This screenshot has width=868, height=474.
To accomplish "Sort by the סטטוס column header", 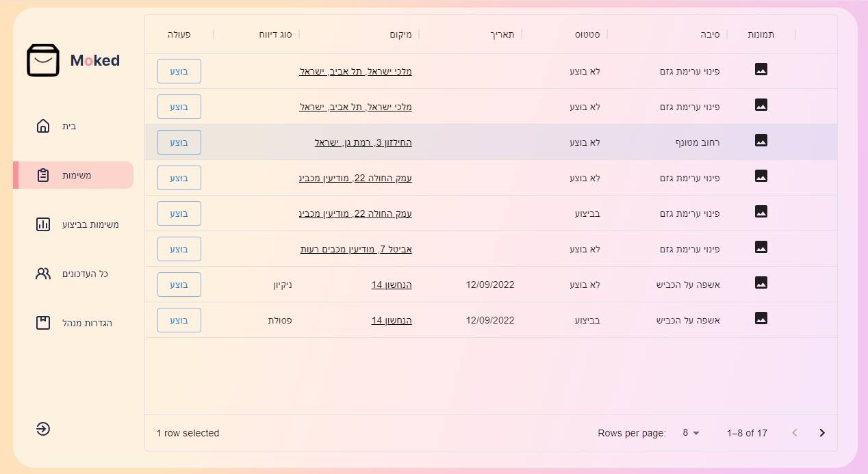I will pyautogui.click(x=587, y=34).
